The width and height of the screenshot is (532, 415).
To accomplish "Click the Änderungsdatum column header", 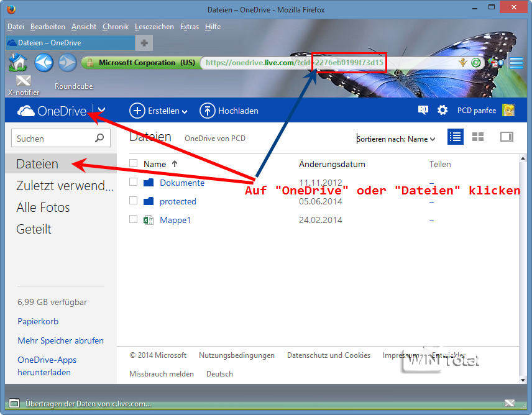I will point(332,165).
